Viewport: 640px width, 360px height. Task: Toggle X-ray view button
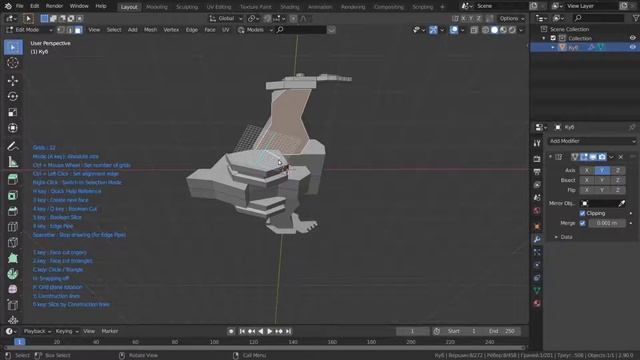[473, 30]
